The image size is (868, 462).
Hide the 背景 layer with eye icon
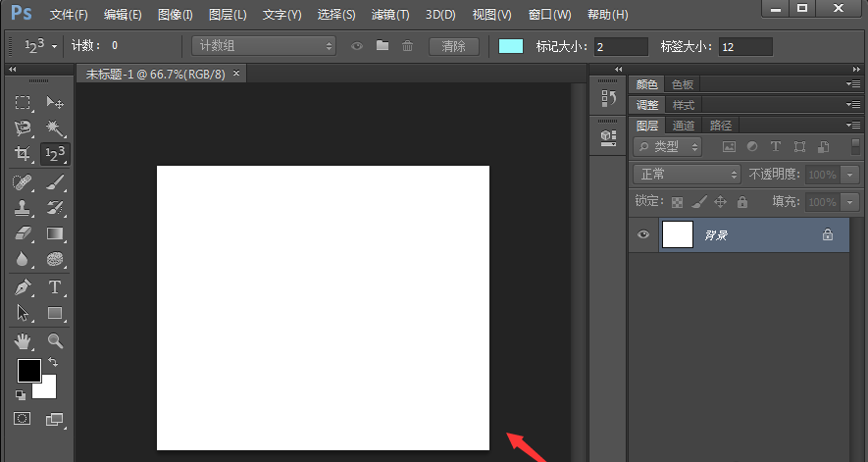point(644,235)
